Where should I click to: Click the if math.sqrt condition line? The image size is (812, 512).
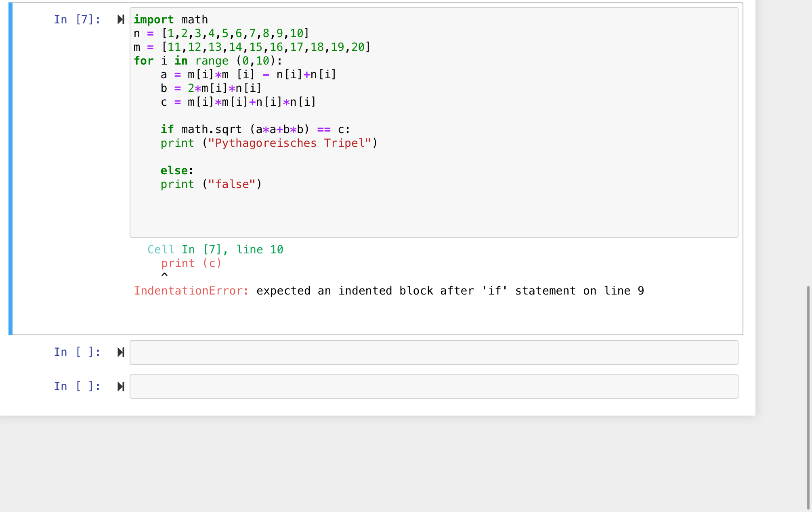pyautogui.click(x=255, y=129)
